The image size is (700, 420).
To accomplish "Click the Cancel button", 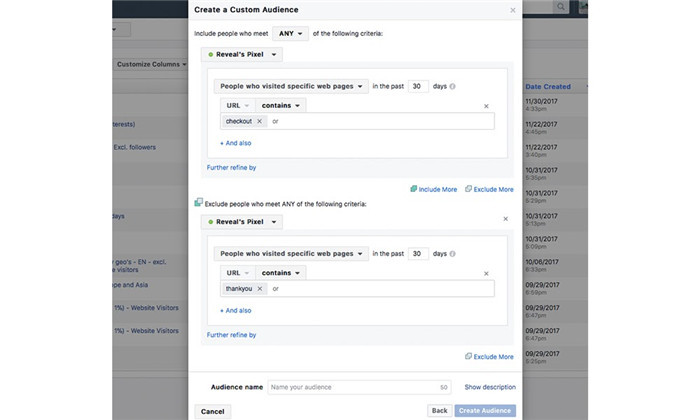I will (x=212, y=411).
